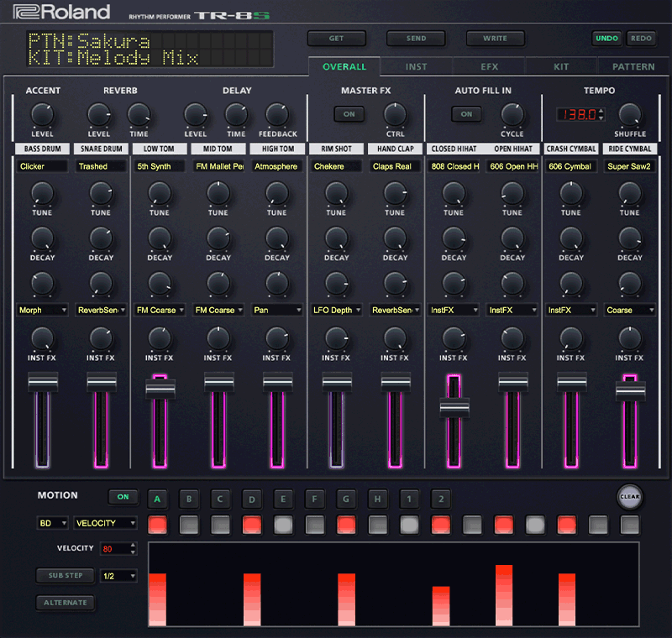Open the Rim Shot LFO Depth dropdown

(337, 310)
